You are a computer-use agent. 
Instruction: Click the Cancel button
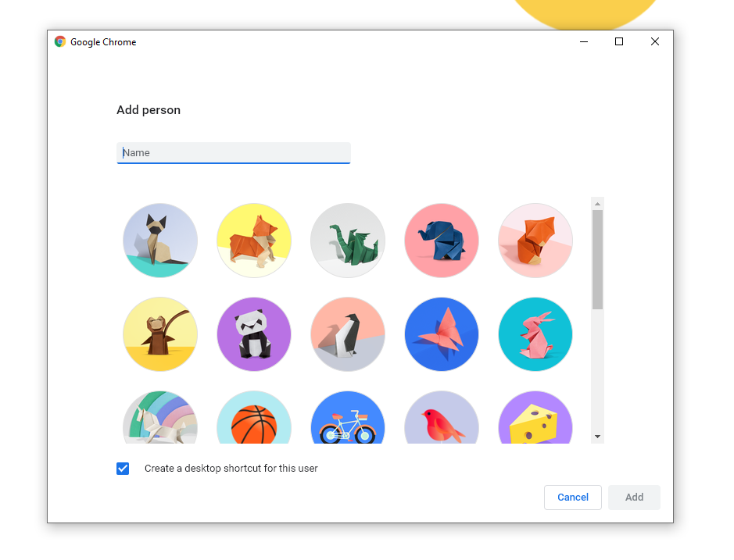pos(572,498)
